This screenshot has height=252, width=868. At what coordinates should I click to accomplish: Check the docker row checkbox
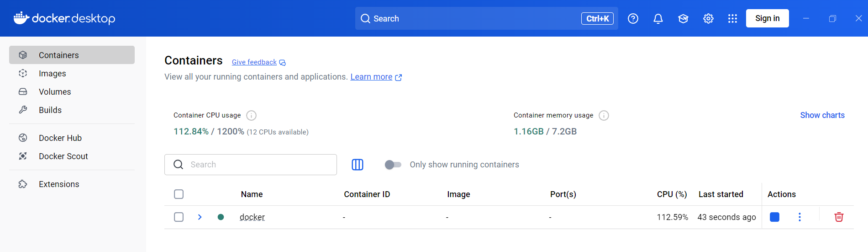(x=179, y=217)
